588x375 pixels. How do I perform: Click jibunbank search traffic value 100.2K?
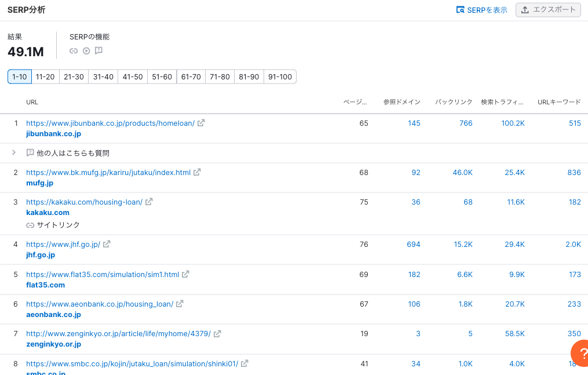click(x=513, y=123)
